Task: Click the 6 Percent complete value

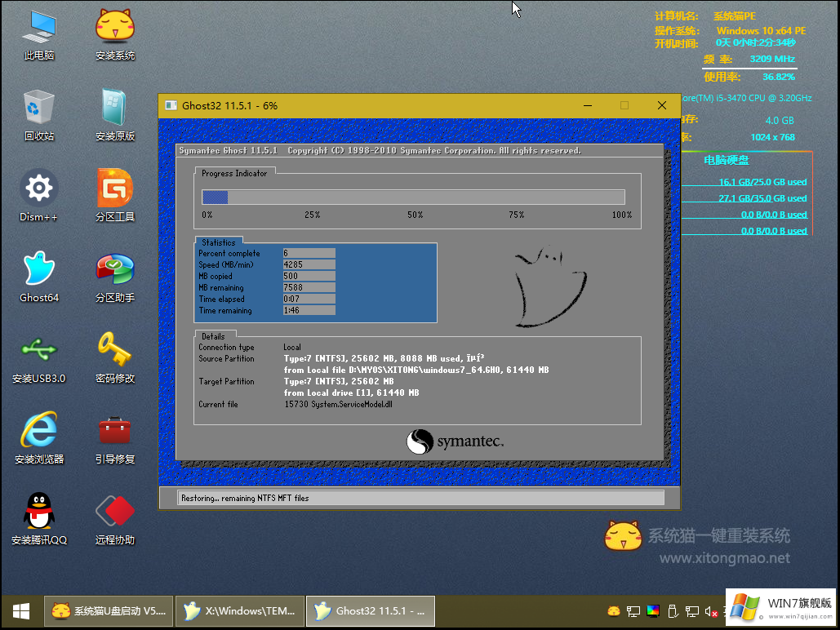Action: tap(309, 254)
